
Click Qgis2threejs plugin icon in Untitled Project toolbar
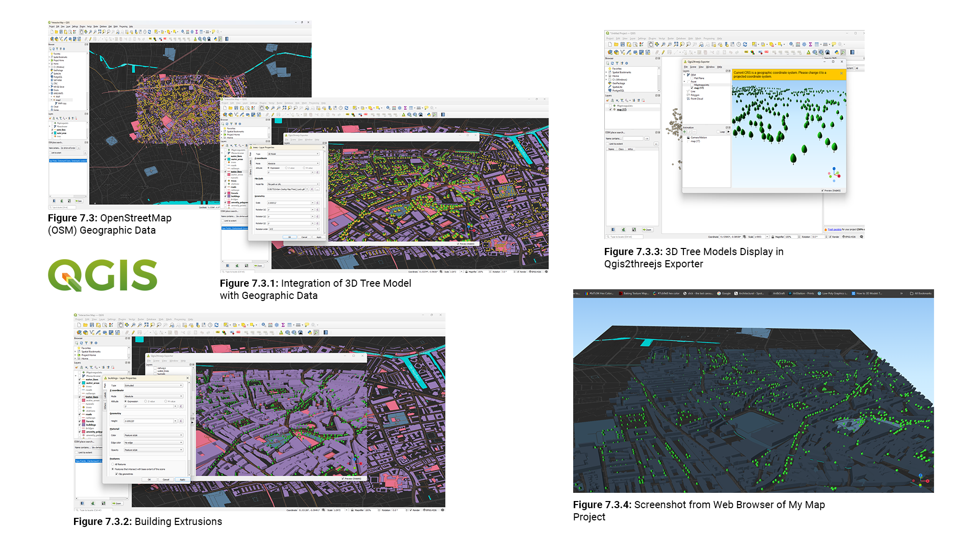(x=808, y=52)
